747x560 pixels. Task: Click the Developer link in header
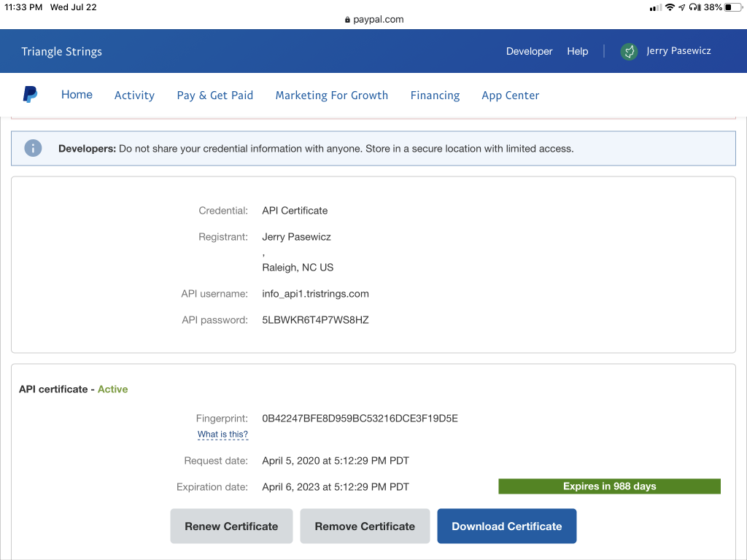pos(530,51)
